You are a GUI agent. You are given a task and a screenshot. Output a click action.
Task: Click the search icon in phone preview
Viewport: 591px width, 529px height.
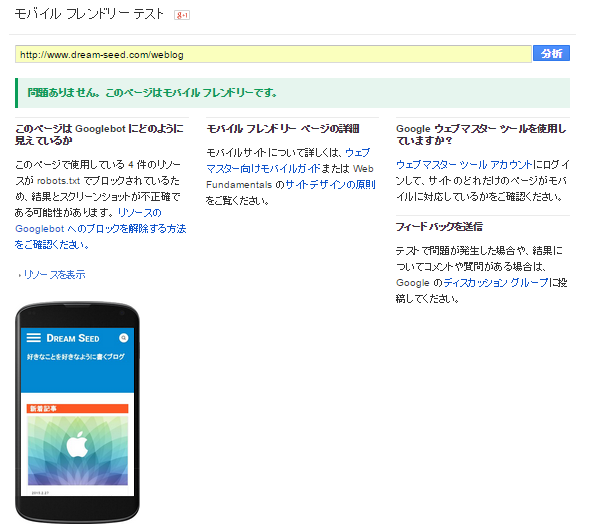click(x=124, y=338)
